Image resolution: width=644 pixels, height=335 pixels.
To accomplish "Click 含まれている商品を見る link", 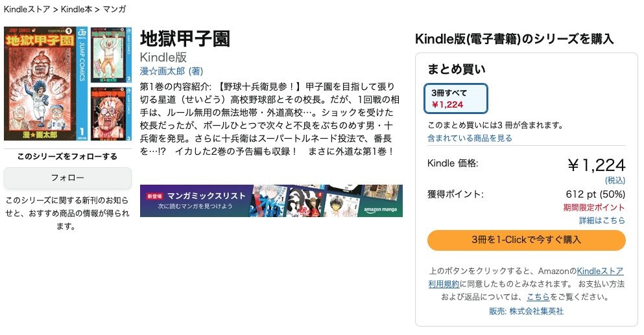I will (x=470, y=138).
